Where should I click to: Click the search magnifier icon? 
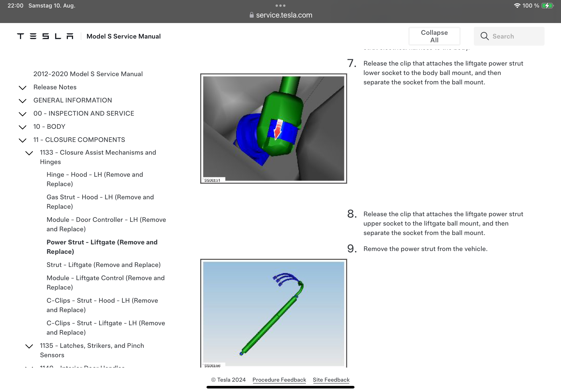coord(484,36)
